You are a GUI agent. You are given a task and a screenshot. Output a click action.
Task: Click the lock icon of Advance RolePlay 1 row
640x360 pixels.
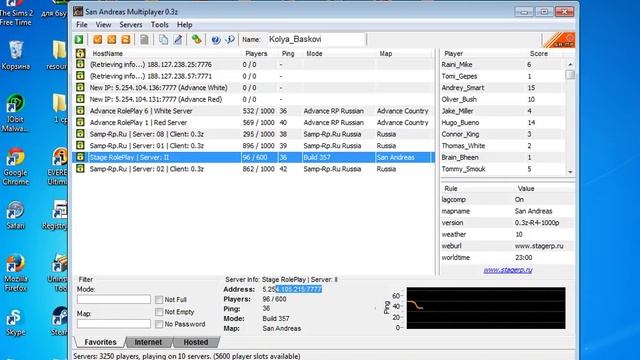click(x=80, y=122)
